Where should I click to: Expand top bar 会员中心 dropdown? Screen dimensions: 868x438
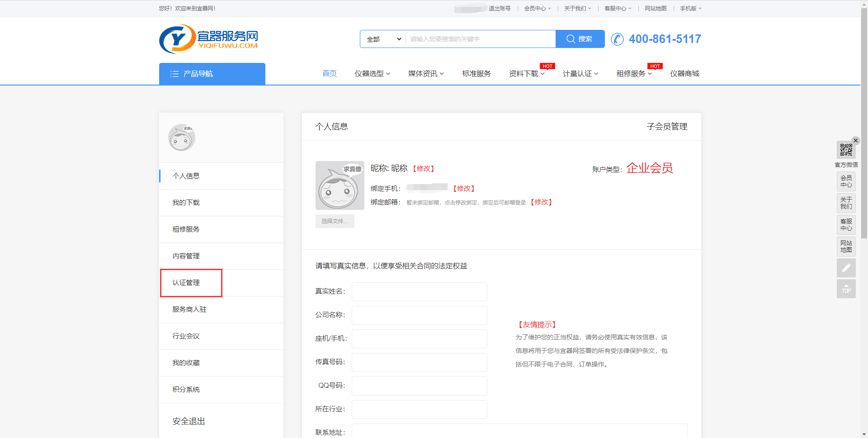[538, 9]
